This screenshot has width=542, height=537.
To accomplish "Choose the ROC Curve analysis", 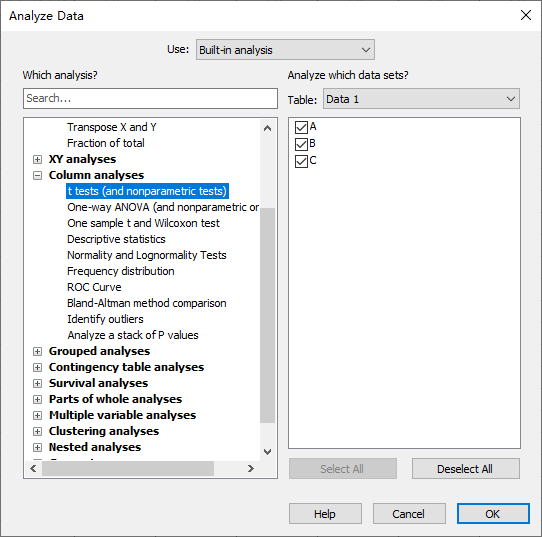I will point(94,287).
